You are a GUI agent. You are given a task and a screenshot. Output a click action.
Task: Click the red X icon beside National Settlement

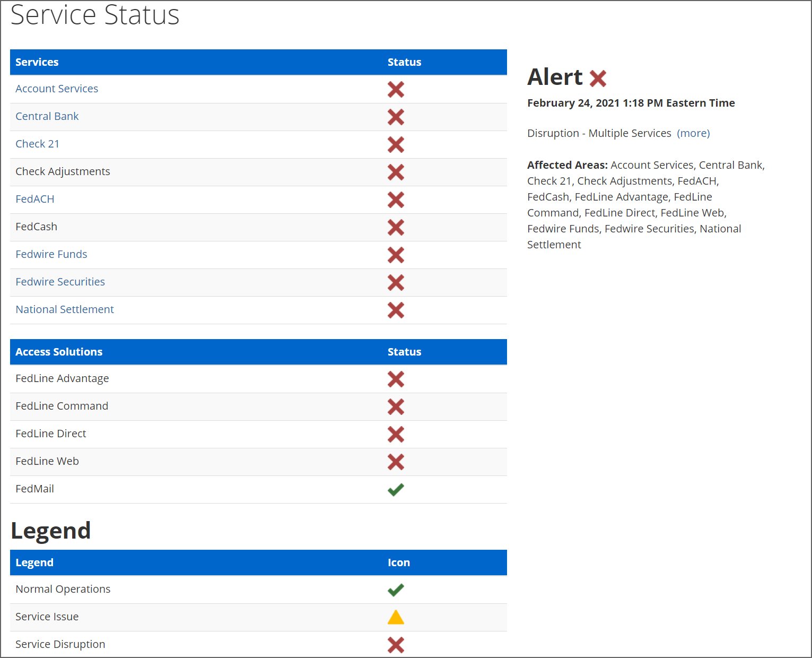coord(395,310)
